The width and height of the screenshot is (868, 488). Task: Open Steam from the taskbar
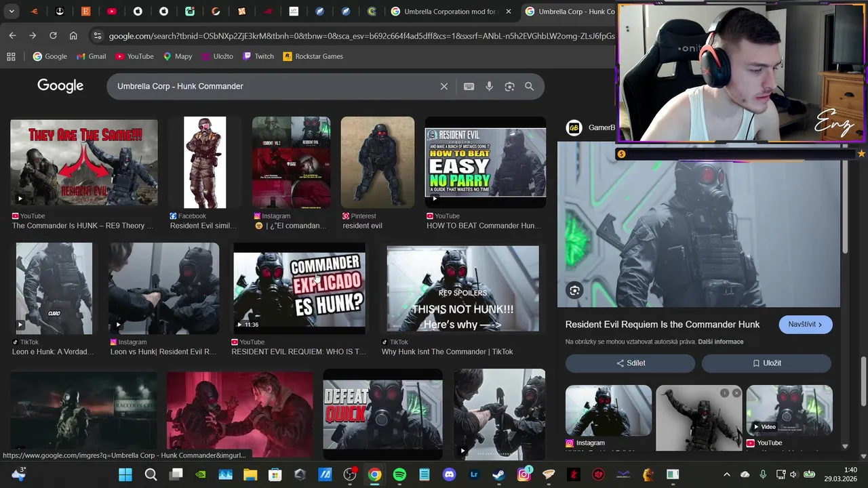click(498, 474)
